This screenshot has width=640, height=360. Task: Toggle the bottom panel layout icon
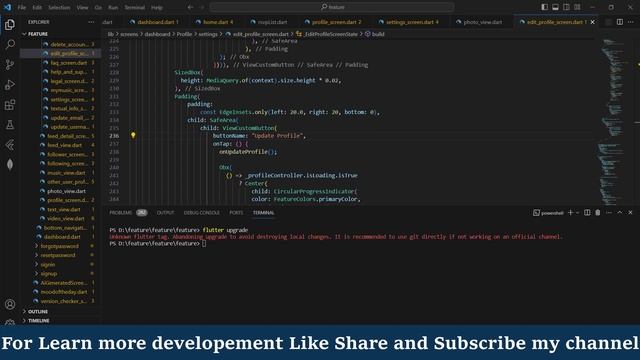pos(556,7)
